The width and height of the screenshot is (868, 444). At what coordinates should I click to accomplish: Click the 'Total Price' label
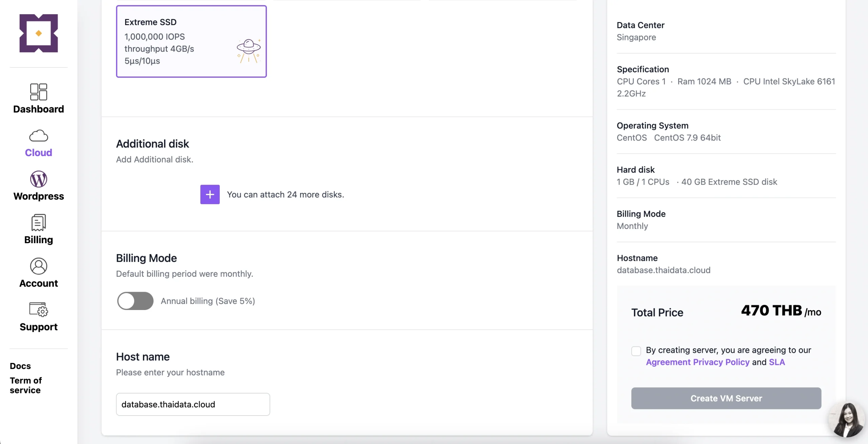(x=657, y=313)
